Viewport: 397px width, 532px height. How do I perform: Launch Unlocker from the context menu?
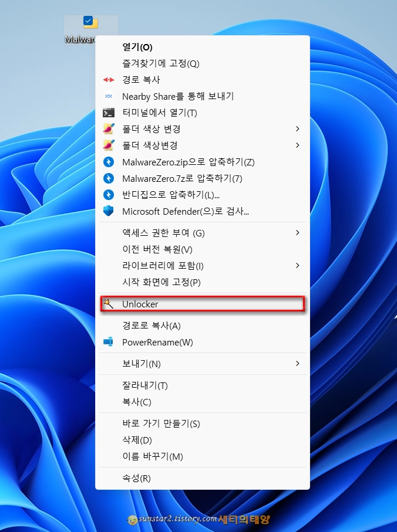(x=203, y=304)
